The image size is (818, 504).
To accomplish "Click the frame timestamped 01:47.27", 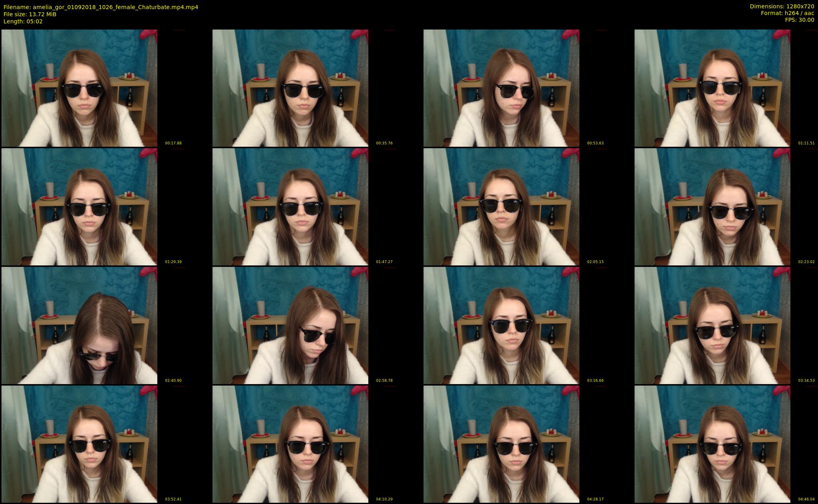I will click(290, 207).
